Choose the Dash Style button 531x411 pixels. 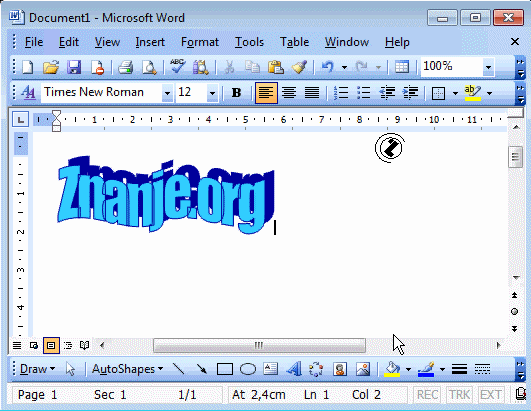(482, 369)
